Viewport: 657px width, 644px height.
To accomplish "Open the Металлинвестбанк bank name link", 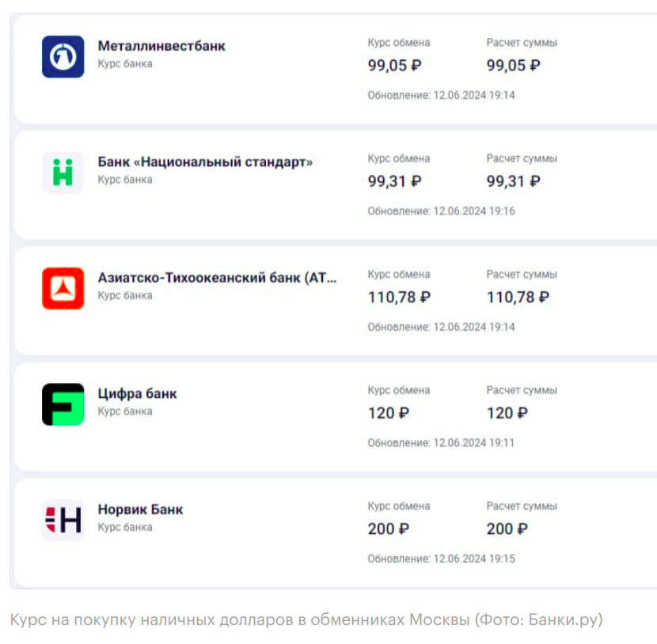I will point(161,46).
